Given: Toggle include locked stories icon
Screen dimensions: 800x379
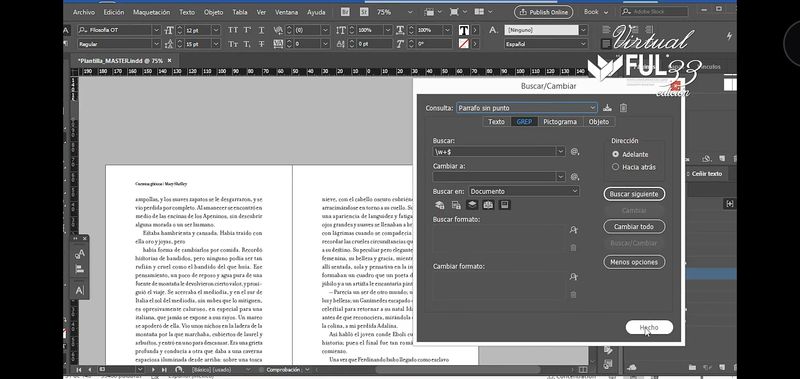Looking at the screenshot, I should click(x=456, y=205).
